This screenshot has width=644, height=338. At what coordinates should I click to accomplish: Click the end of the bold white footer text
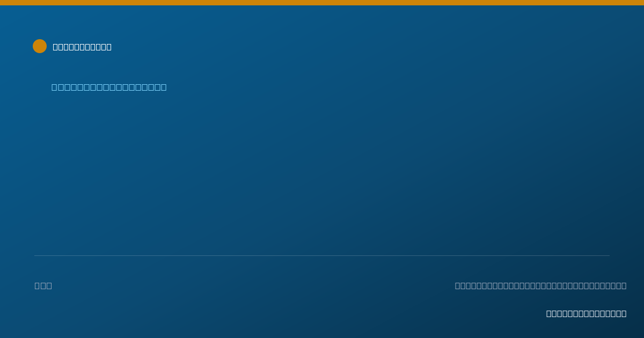point(623,313)
